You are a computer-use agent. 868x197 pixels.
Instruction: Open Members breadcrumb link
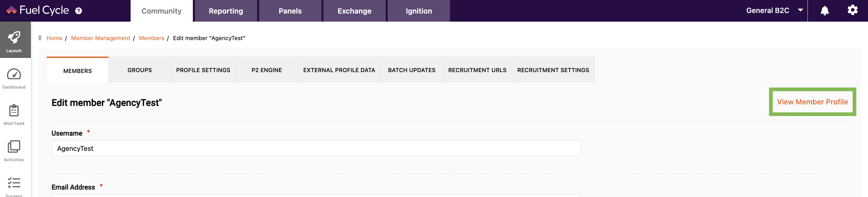(152, 38)
